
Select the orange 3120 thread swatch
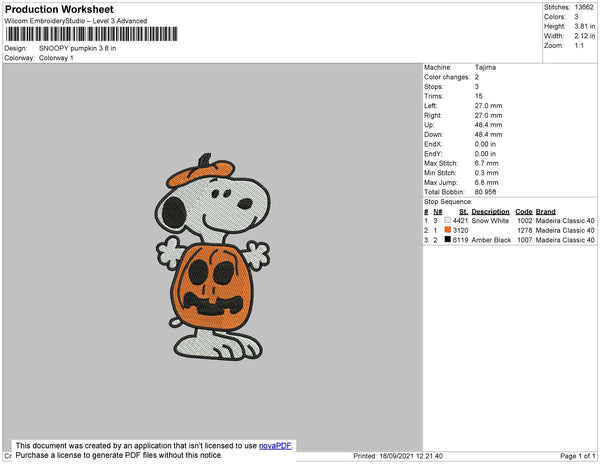coord(448,230)
